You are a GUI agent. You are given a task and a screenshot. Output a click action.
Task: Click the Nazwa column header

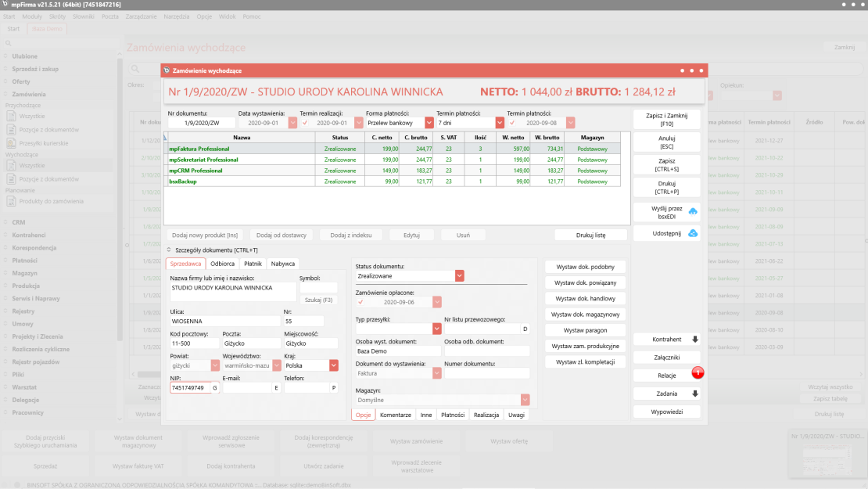(242, 138)
